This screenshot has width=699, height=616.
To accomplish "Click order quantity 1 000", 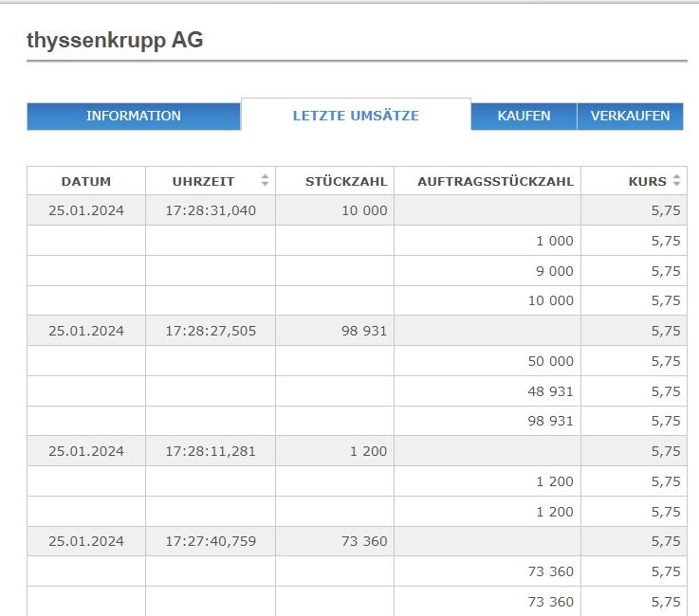I will point(555,241).
